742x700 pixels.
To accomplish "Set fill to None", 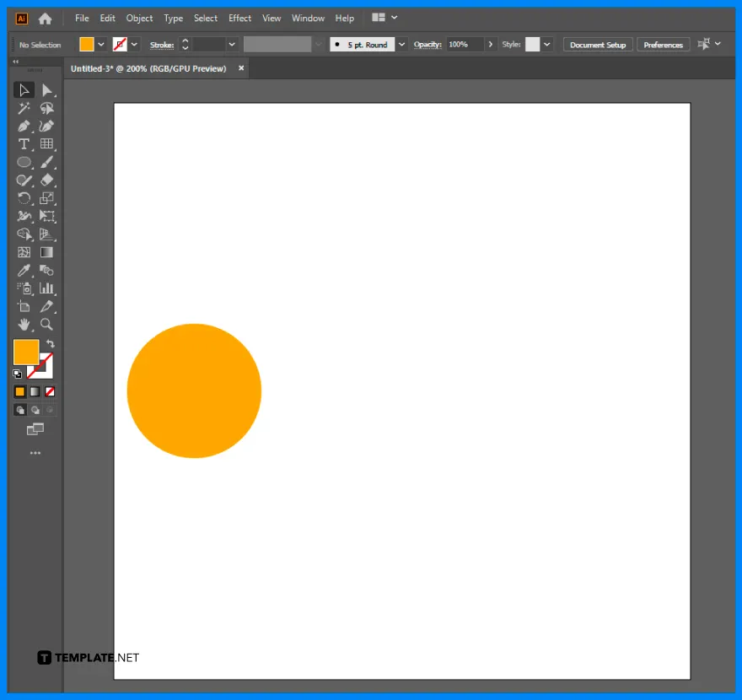I will (x=49, y=390).
